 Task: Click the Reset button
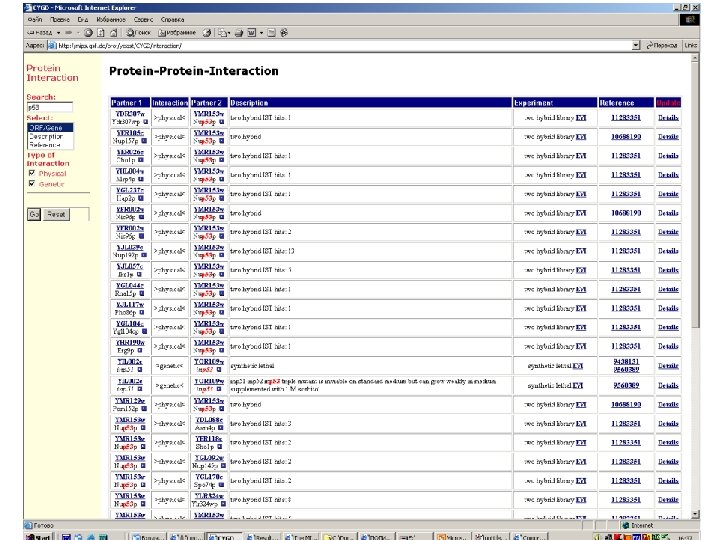pyautogui.click(x=56, y=214)
